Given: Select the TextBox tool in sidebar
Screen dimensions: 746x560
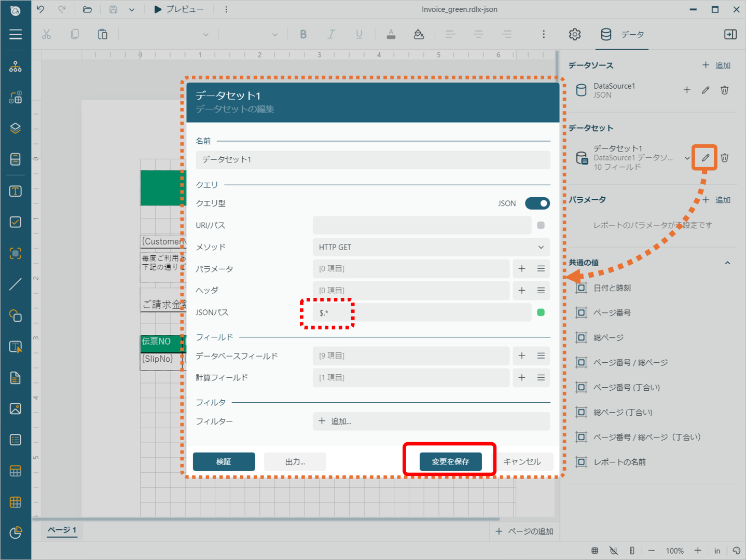Looking at the screenshot, I should 16,191.
